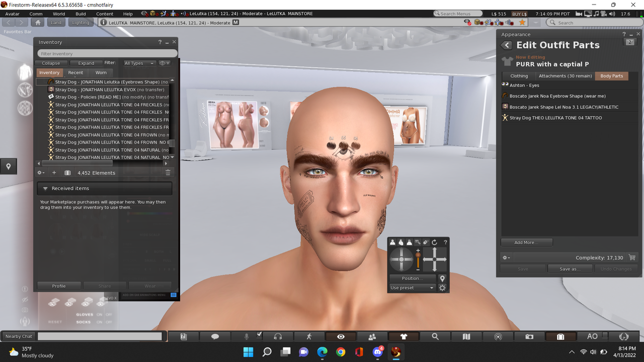Select the Walk/Run/Fly icon on bottom toolbar
644x362 pixels.
tap(309, 336)
